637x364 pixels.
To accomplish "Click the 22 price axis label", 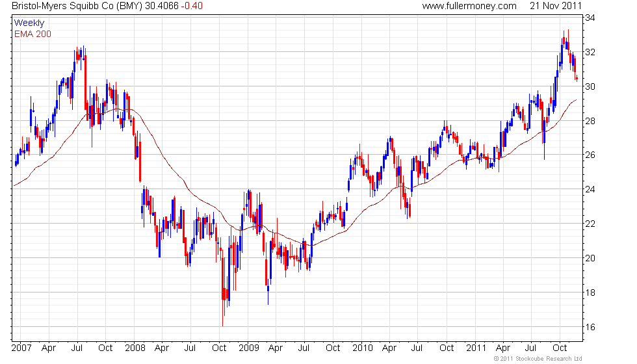I will click(x=590, y=224).
